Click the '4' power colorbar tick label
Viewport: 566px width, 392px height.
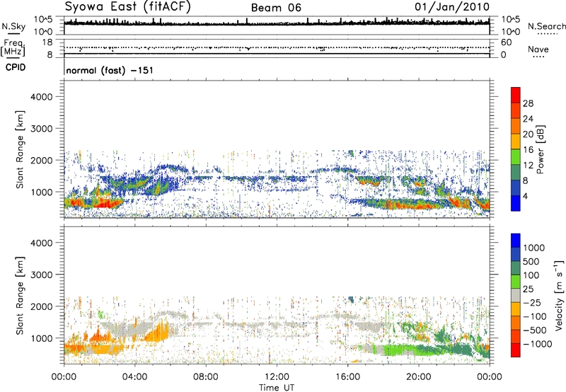526,196
